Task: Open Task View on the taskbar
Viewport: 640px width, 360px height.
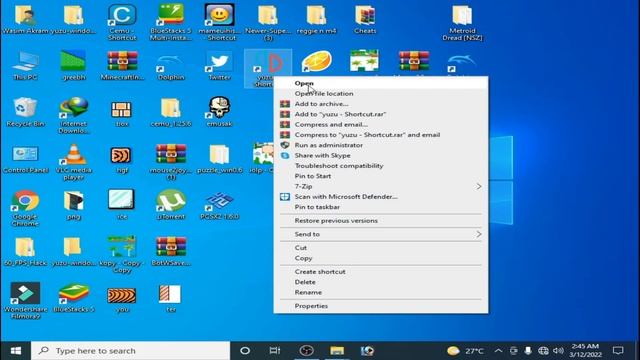Action: pyautogui.click(x=275, y=351)
